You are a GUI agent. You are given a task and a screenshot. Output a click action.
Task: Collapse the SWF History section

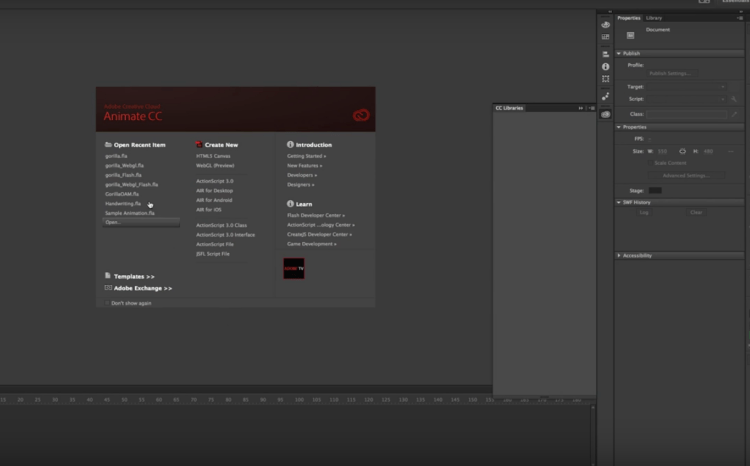618,202
